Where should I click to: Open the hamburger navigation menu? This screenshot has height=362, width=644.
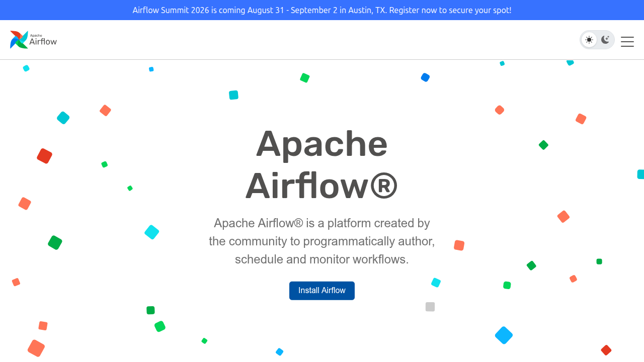click(x=627, y=42)
